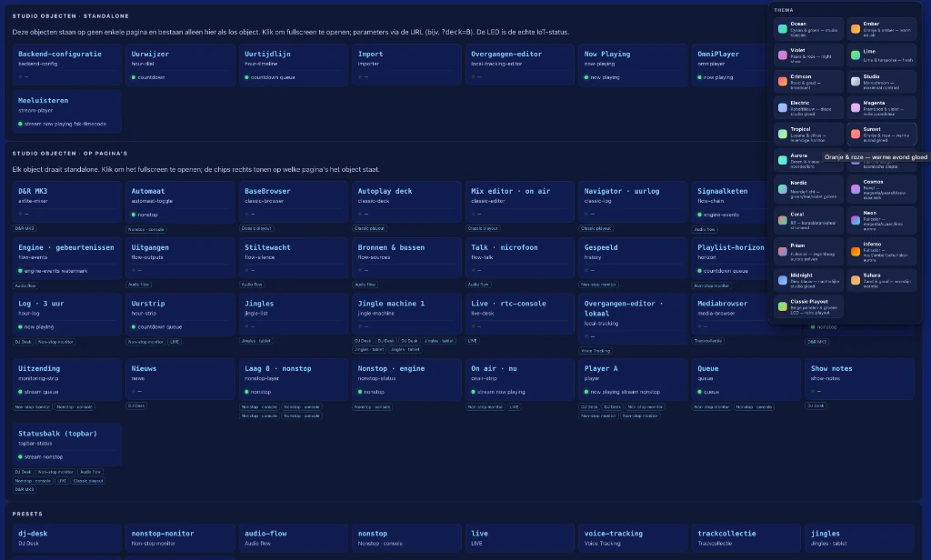Open the Autoplay deck card

click(x=406, y=202)
